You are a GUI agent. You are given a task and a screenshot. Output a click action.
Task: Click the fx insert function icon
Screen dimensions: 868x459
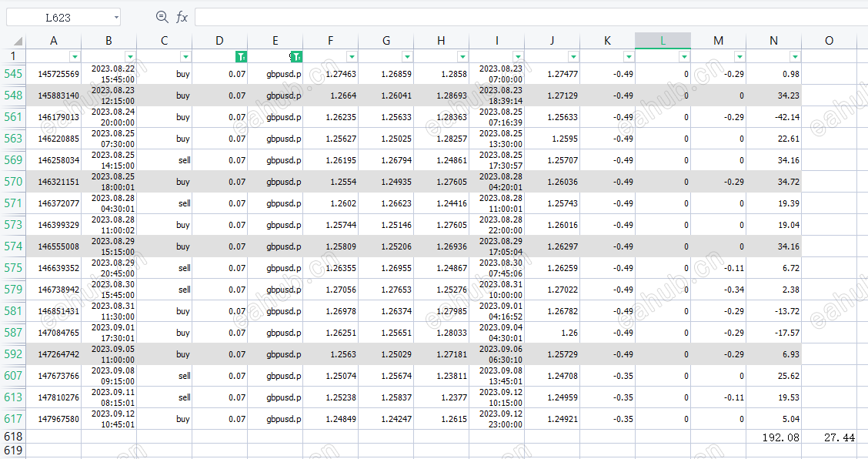[x=182, y=17]
